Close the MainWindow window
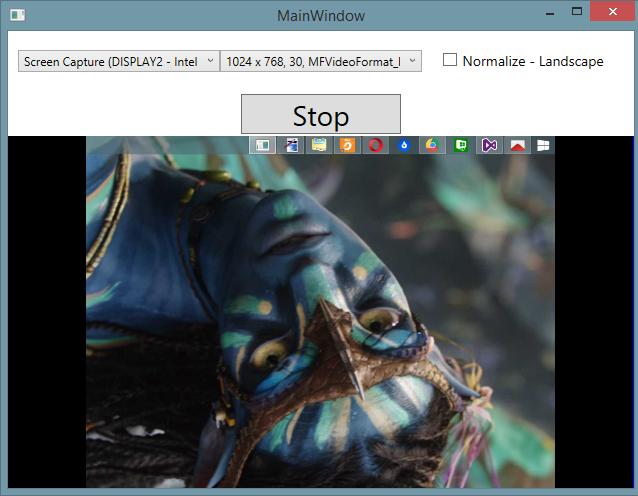 [x=613, y=11]
